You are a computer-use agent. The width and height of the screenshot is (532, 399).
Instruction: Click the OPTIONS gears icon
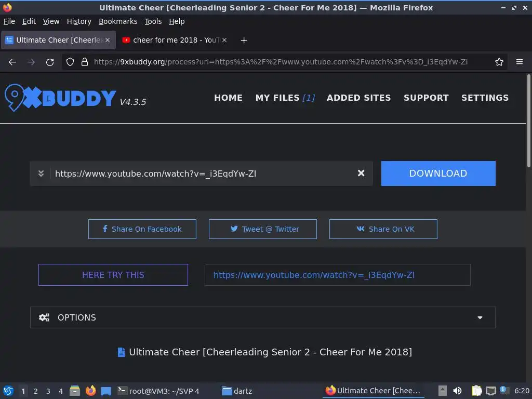[44, 317]
